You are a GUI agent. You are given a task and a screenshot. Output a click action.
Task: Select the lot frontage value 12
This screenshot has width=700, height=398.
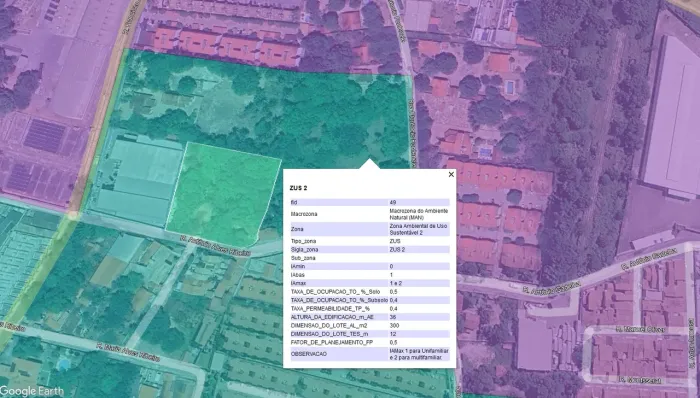point(392,334)
